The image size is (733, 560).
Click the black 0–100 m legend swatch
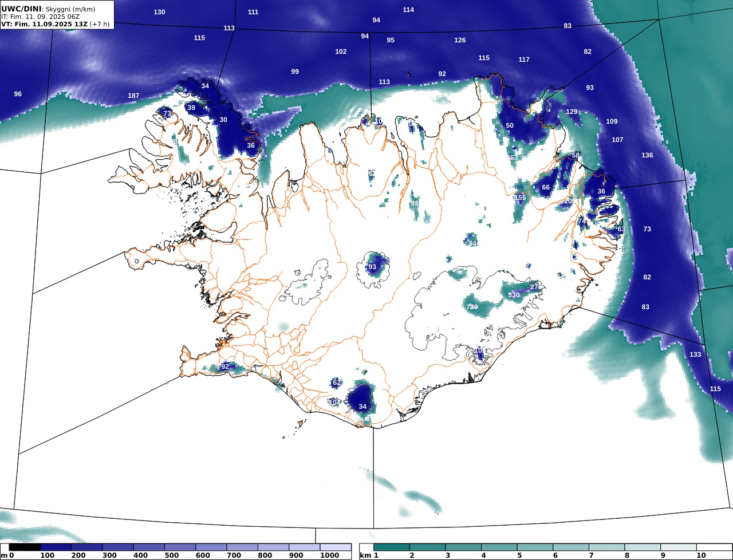(25, 547)
